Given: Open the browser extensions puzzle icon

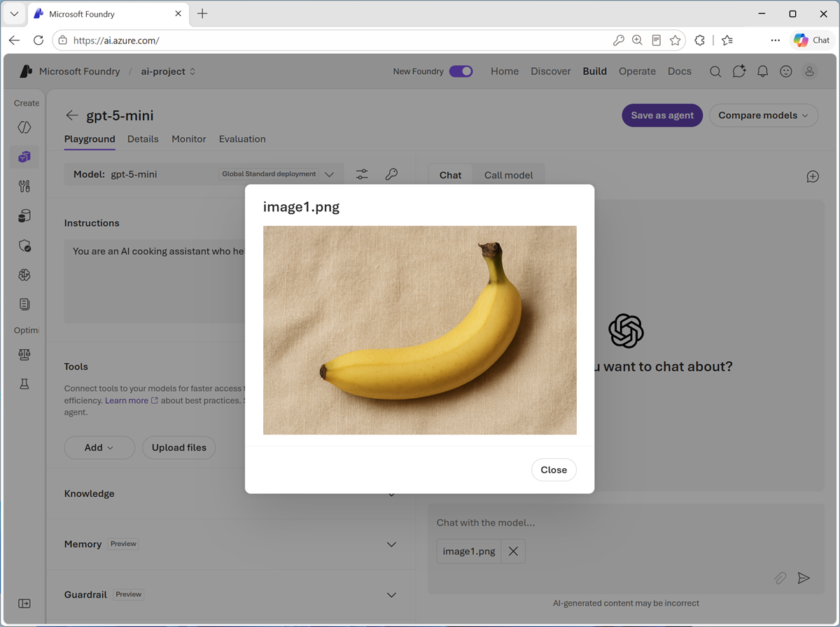Looking at the screenshot, I should (x=699, y=41).
